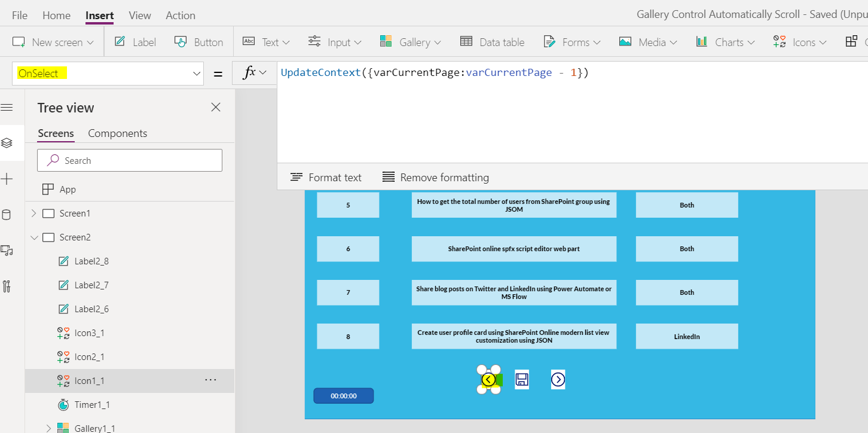
Task: Click inside the Search box in Tree view
Action: click(129, 160)
